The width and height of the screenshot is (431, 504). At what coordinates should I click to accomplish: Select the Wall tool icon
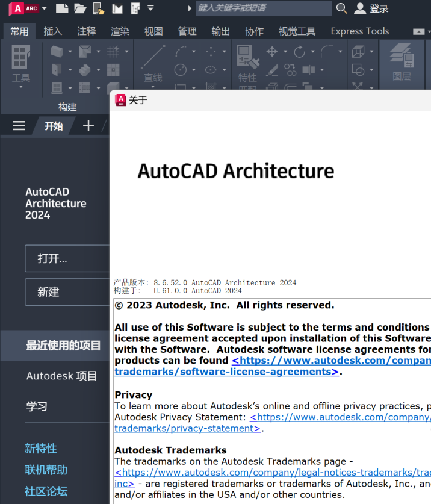tap(57, 51)
